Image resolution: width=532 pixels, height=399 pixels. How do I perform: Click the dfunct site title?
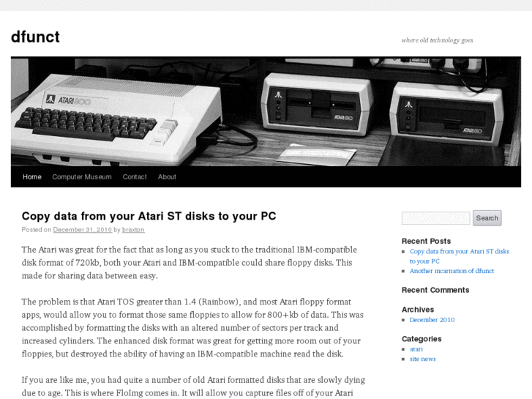click(x=35, y=37)
